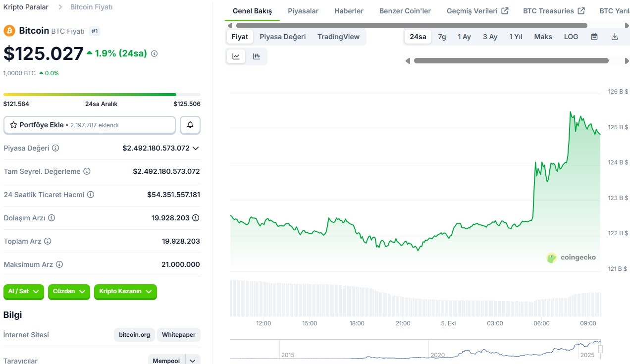This screenshot has width=630, height=364.
Task: Click the volume bars area under chart
Action: point(415,298)
